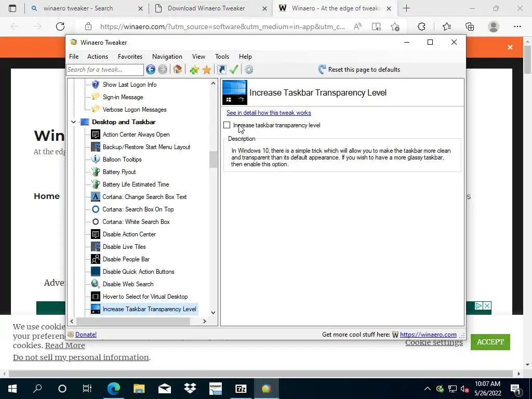Open the Tools menu
Screen dimensions: 532x399
pyautogui.click(x=222, y=57)
